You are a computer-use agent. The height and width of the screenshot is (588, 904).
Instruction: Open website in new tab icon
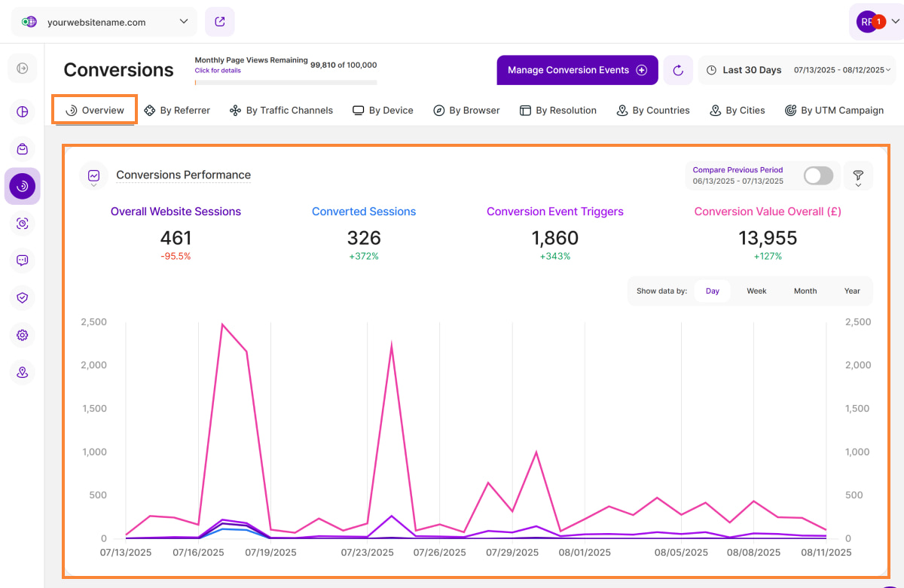(220, 22)
